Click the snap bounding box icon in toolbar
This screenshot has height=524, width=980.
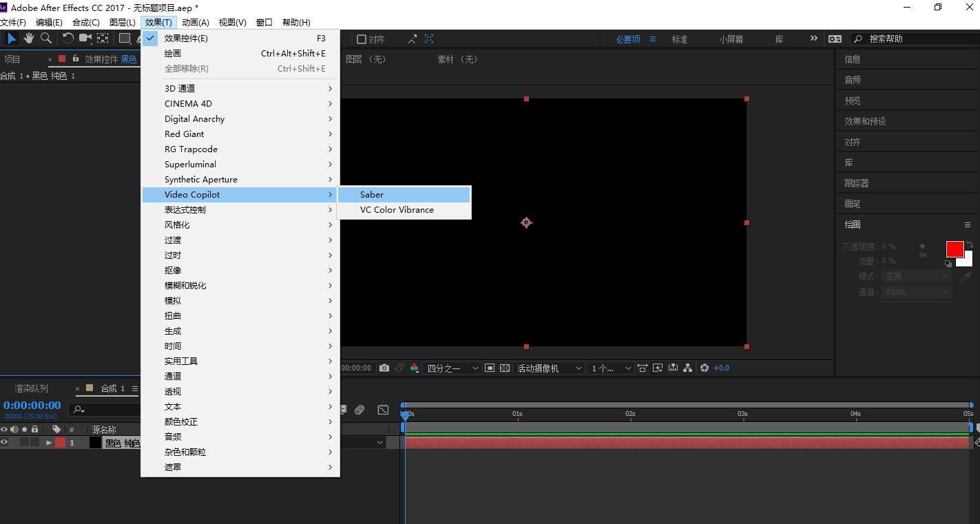coord(429,39)
